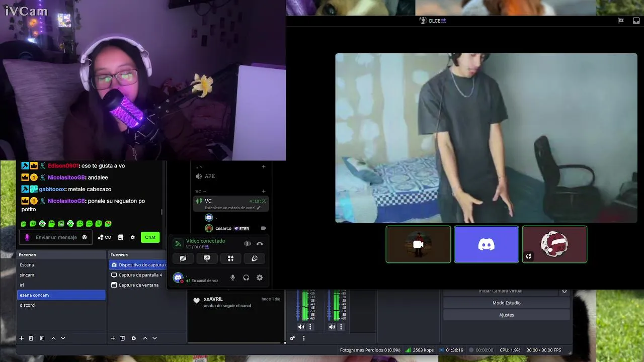The width and height of the screenshot is (644, 362).
Task: Edit channel status pencil under VC
Action: 259,208
